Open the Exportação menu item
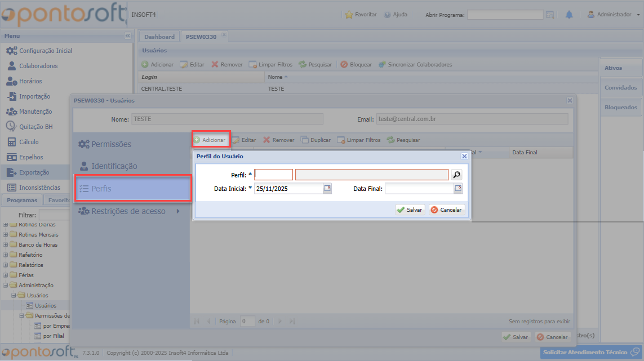 point(34,172)
